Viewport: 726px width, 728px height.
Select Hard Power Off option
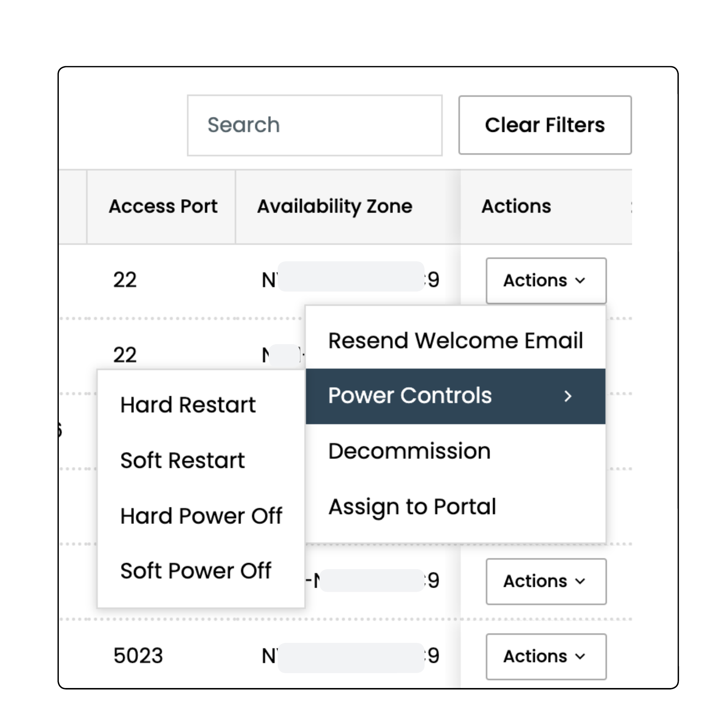click(x=201, y=516)
